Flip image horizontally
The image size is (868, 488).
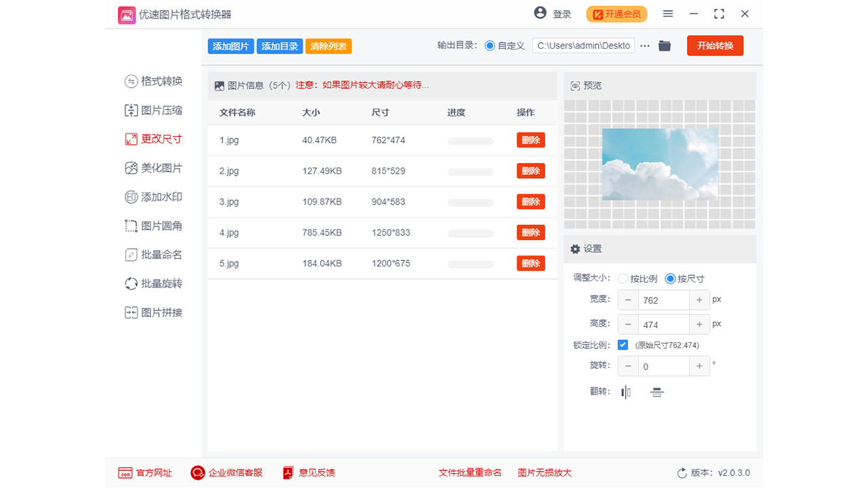pos(626,392)
